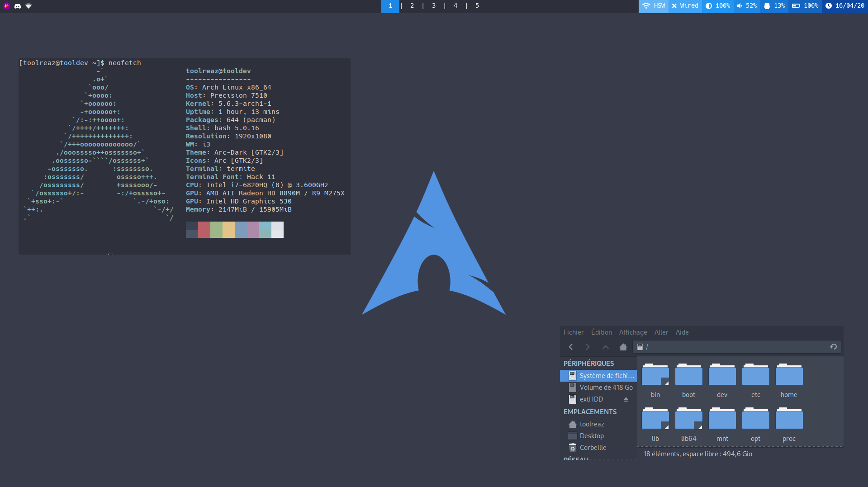This screenshot has width=868, height=487.
Task: Switch to workspace 2
Action: coord(412,6)
